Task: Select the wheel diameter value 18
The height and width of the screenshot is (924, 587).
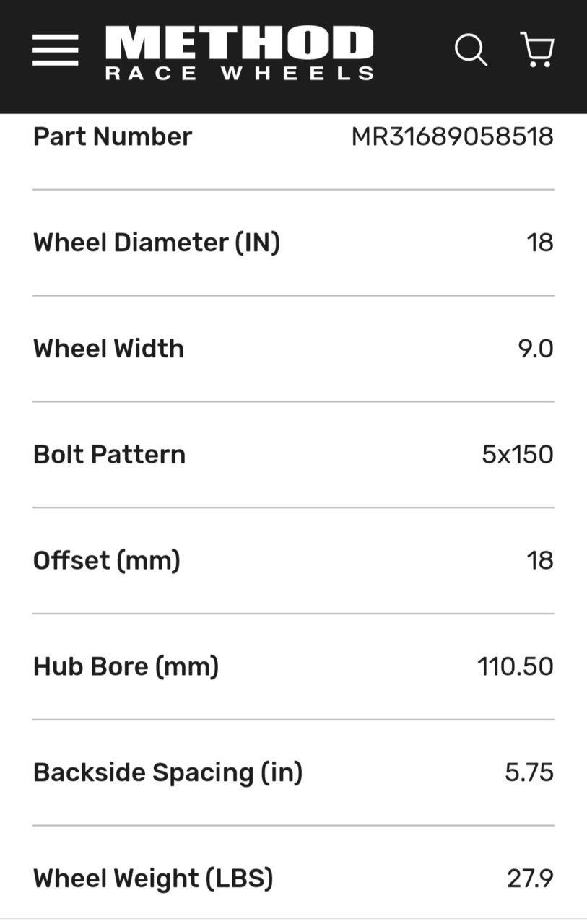Action: [540, 243]
